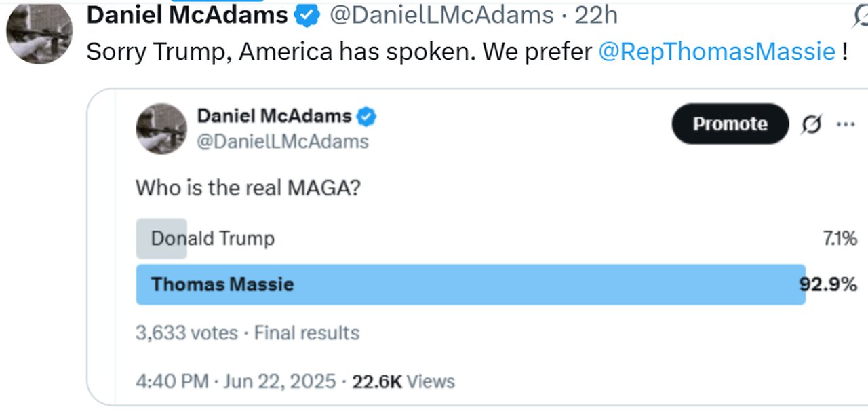
Task: Click the 3,633 votes final results text
Action: point(248,333)
